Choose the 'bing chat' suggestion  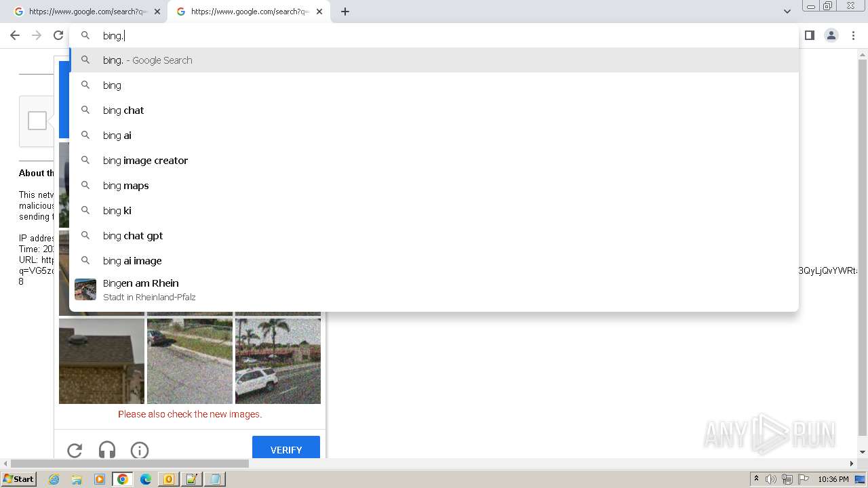tap(434, 110)
